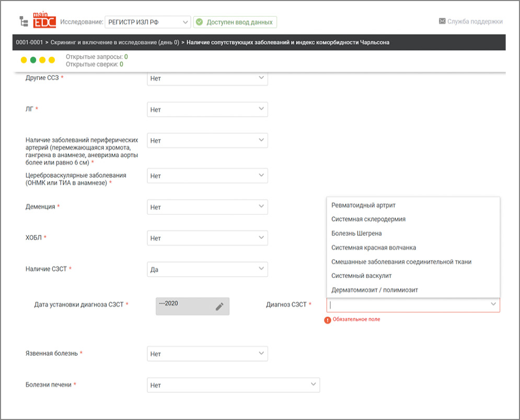
Task: Select Болезнь Шегрена diagnosis option
Action: pos(356,234)
